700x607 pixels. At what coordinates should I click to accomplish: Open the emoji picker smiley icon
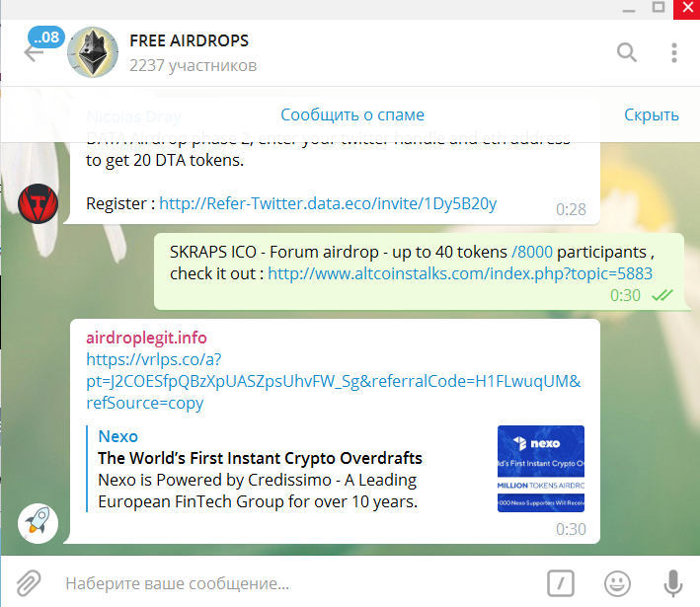tap(617, 583)
